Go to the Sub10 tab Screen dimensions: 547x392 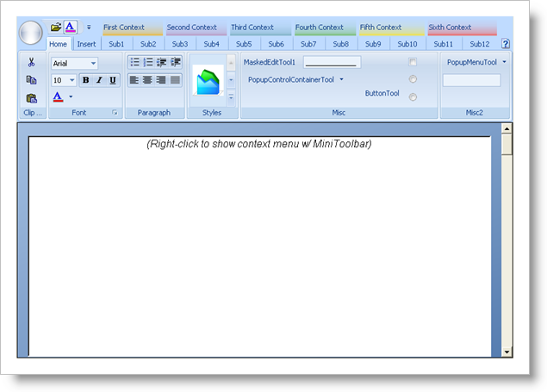(x=407, y=44)
